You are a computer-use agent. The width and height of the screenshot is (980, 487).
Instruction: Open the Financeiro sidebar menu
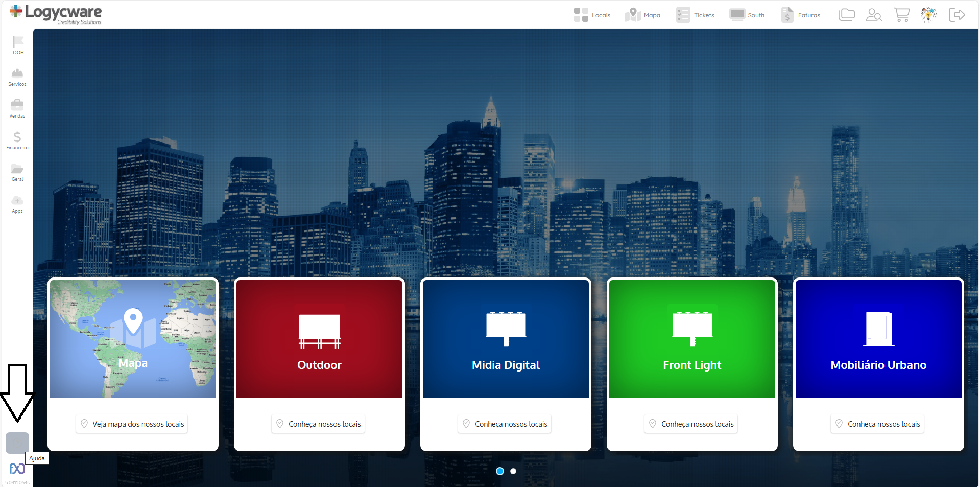(x=17, y=141)
